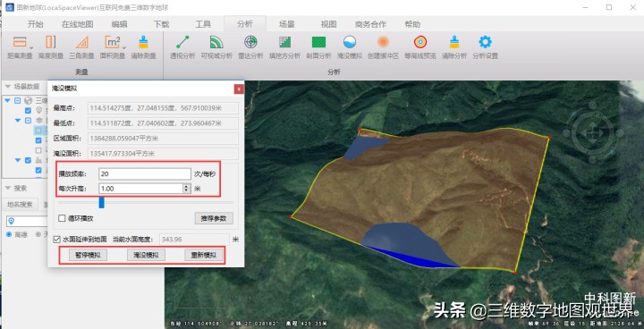
Task: Toggle the 水面延伸到地面 checkbox
Action: tap(57, 239)
